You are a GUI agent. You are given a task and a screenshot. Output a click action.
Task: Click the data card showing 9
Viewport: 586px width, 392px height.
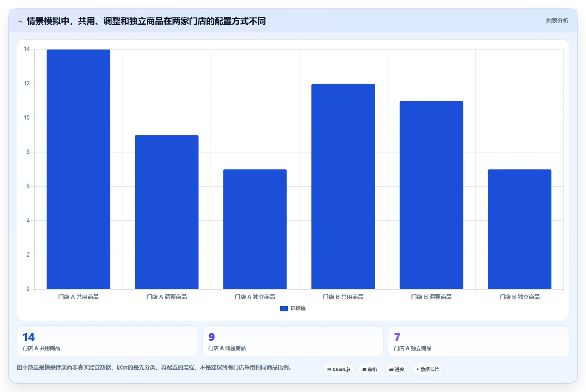[x=293, y=341]
